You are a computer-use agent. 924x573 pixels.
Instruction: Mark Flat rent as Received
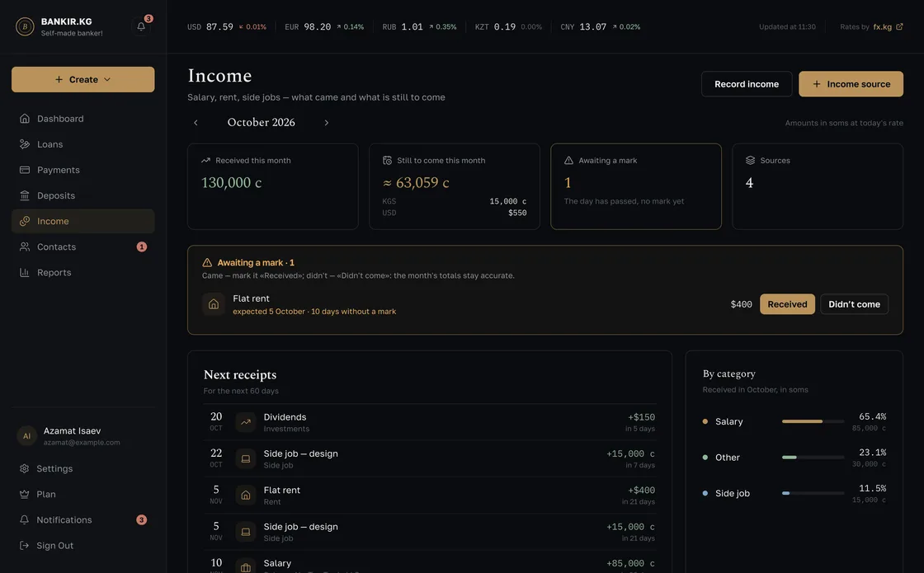[x=787, y=304]
